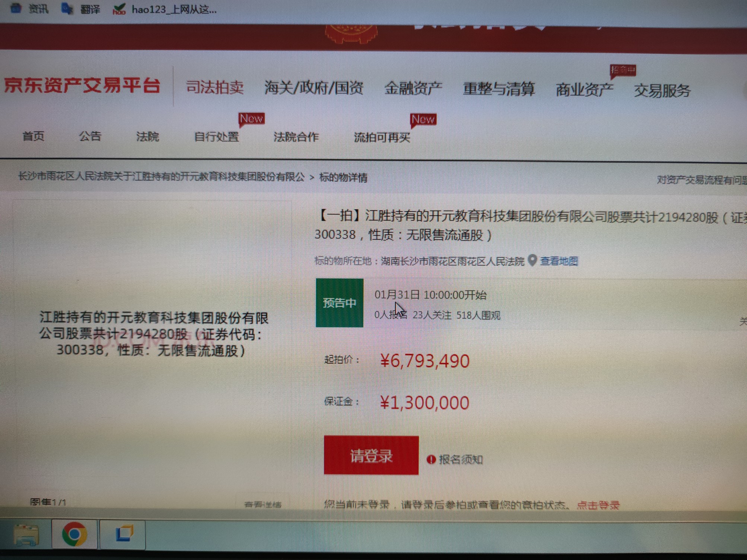
Task: Click the map pin location icon
Action: tap(533, 260)
